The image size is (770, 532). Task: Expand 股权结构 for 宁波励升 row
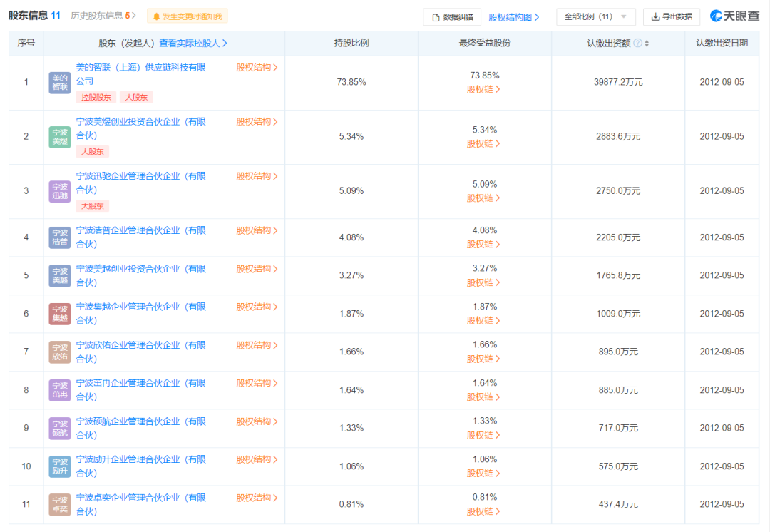tap(257, 460)
